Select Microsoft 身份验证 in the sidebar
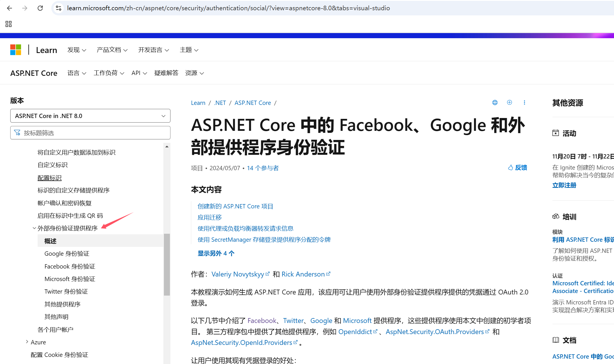The image size is (614, 364). [70, 279]
